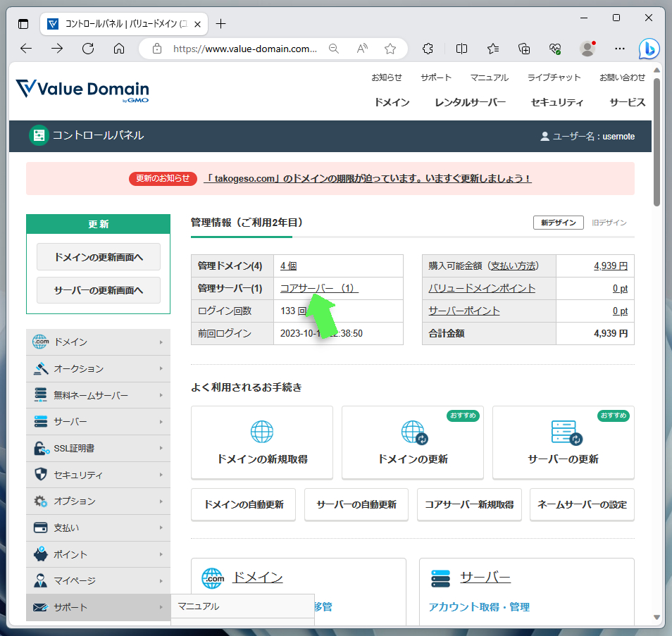Expand the ポイント sidebar menu
This screenshot has width=672, height=636.
pos(98,554)
